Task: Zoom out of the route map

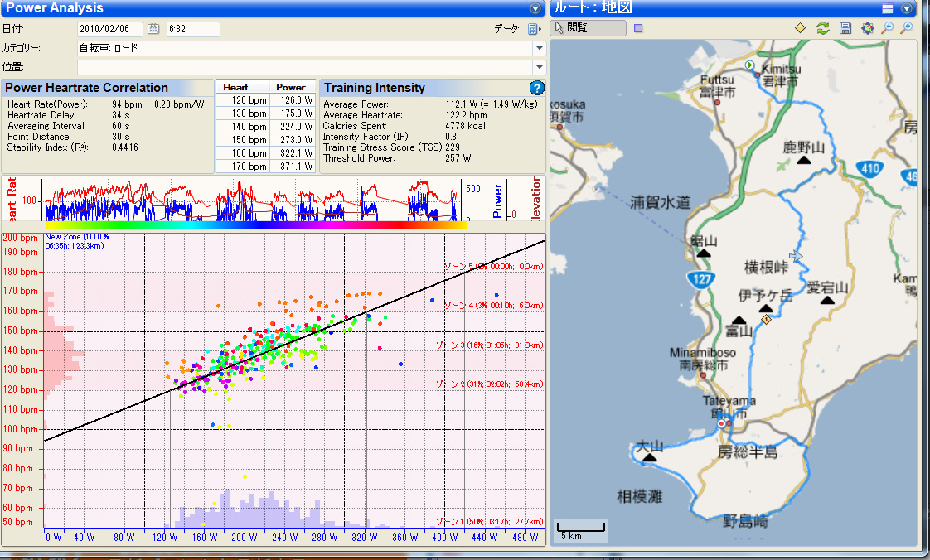Action: click(888, 28)
